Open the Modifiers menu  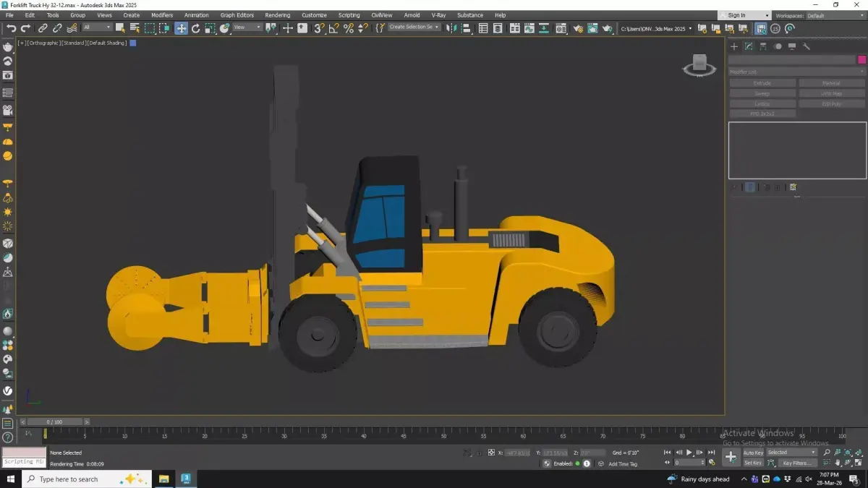point(162,15)
